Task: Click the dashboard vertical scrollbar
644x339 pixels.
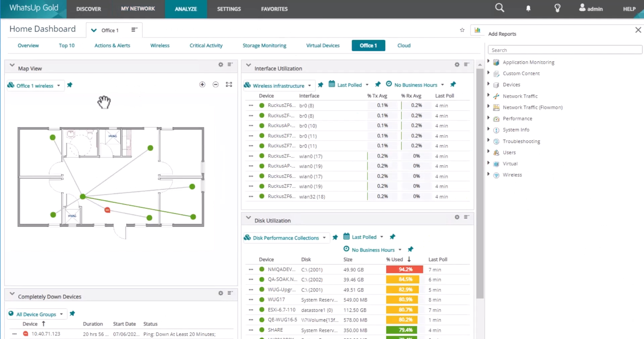Action: pyautogui.click(x=480, y=183)
